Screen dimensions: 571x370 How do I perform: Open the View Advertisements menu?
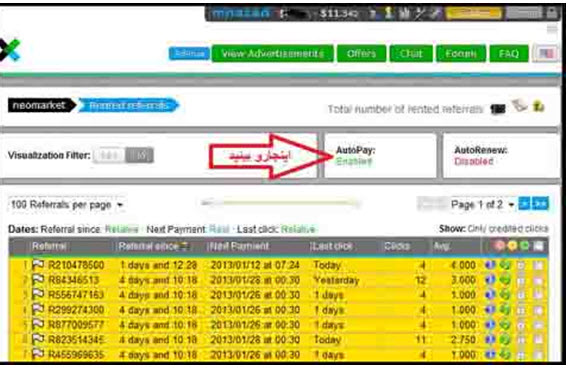(x=272, y=54)
